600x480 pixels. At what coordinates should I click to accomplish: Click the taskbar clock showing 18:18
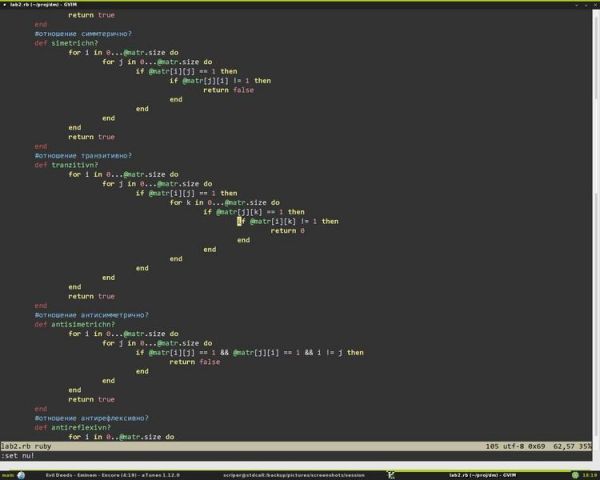[590, 475]
